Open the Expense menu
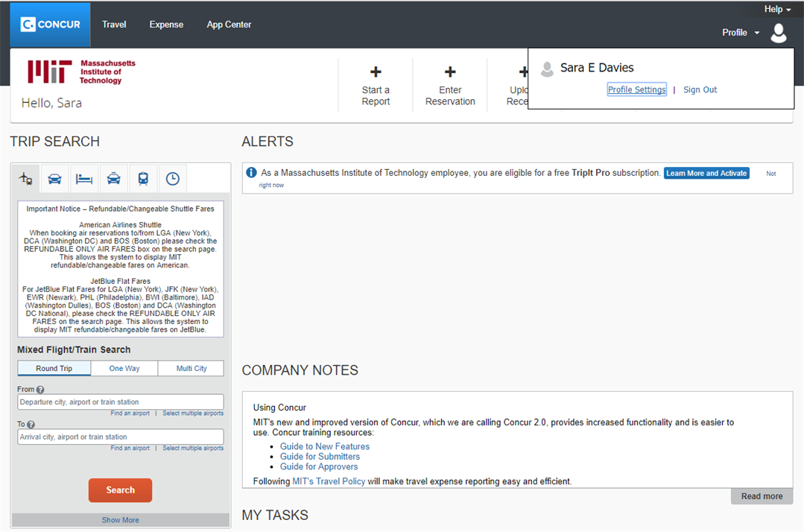 click(x=166, y=25)
